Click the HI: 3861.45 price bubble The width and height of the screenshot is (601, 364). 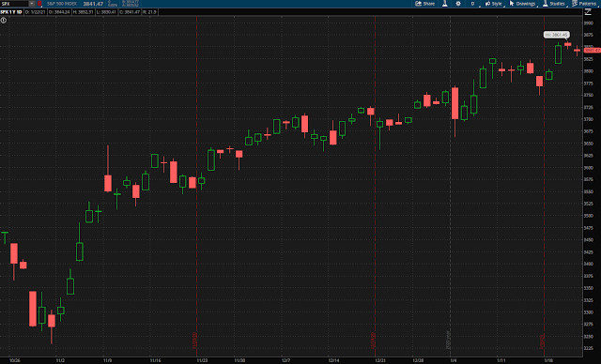[556, 35]
